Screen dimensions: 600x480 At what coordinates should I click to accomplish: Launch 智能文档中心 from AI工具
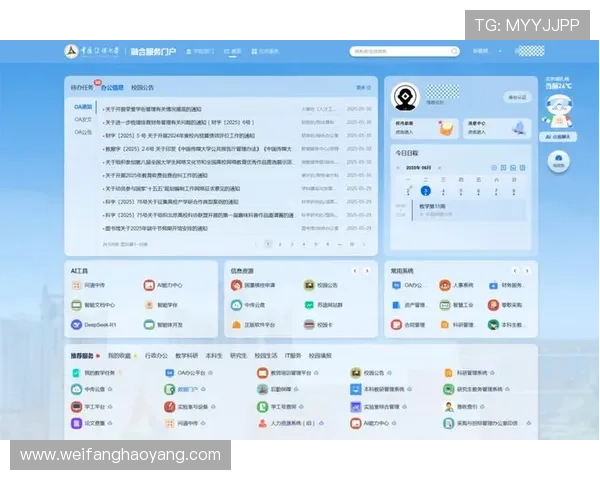coord(76,305)
